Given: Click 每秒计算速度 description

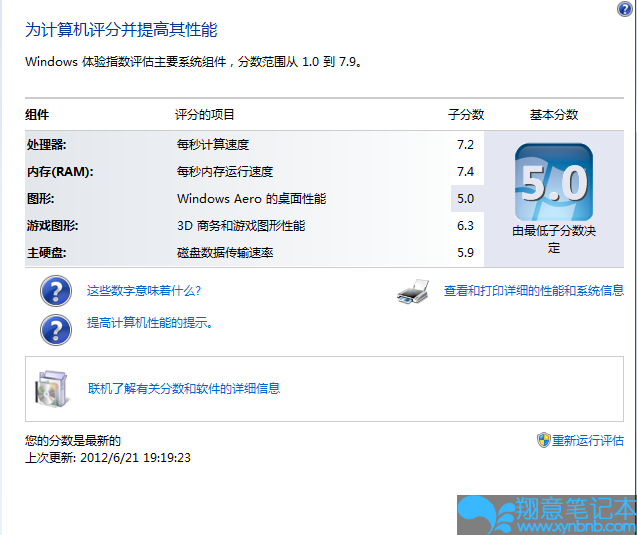Looking at the screenshot, I should (213, 145).
